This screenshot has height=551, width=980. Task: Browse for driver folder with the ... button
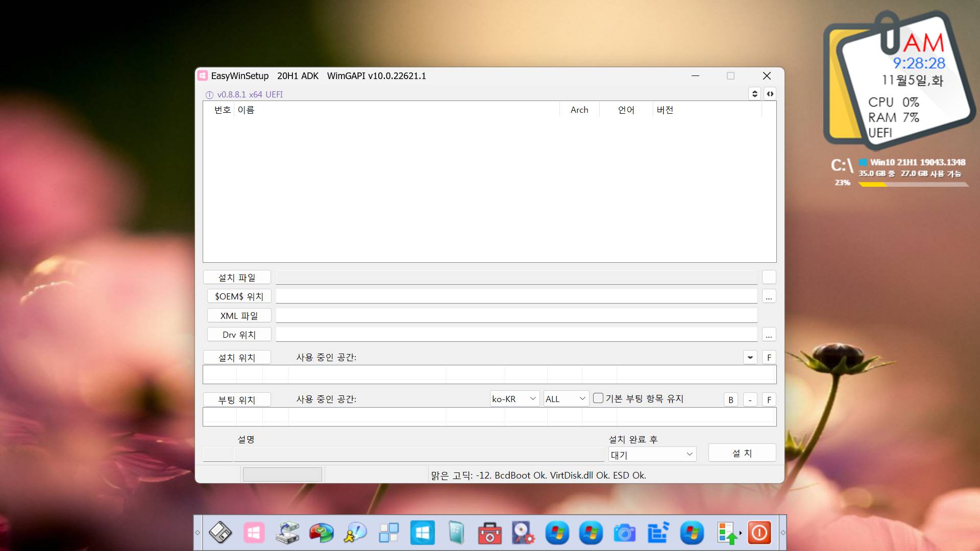pyautogui.click(x=769, y=335)
